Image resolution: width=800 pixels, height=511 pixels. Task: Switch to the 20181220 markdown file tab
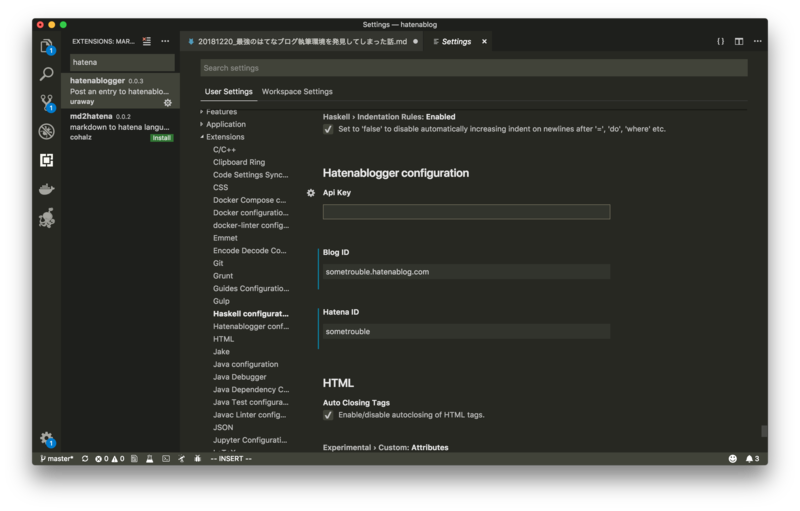(302, 41)
